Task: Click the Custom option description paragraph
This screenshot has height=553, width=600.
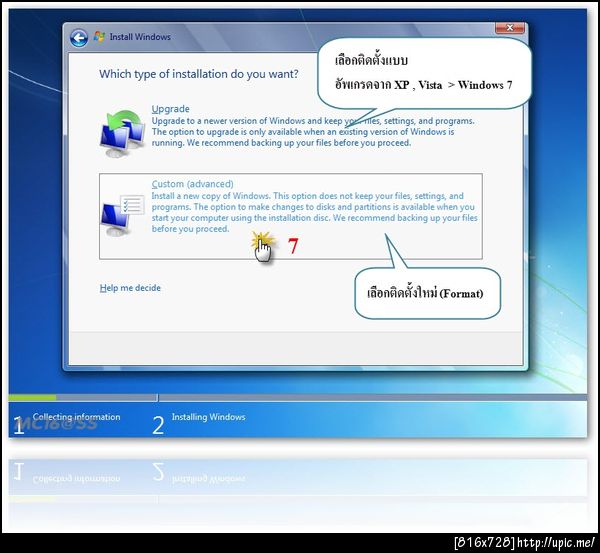Action: (x=315, y=212)
